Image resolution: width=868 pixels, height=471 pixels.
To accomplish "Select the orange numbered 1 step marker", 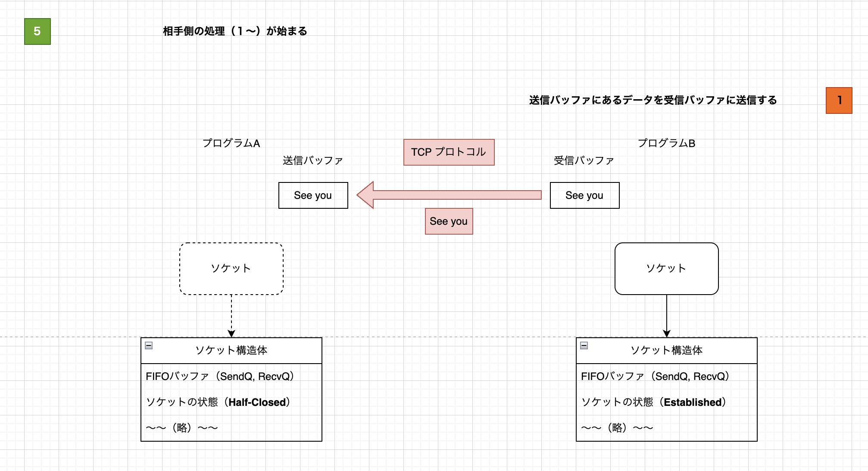I will [839, 100].
